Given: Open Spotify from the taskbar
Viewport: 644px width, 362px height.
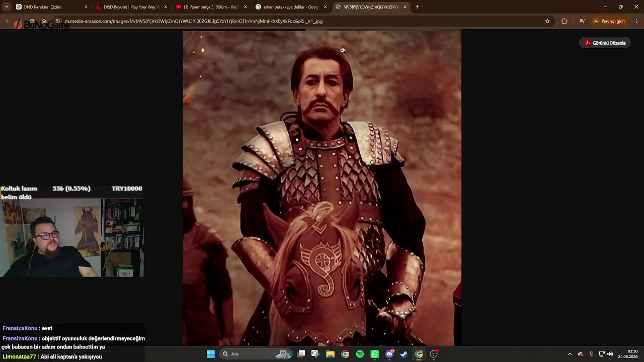Looking at the screenshot, I should pos(360,354).
